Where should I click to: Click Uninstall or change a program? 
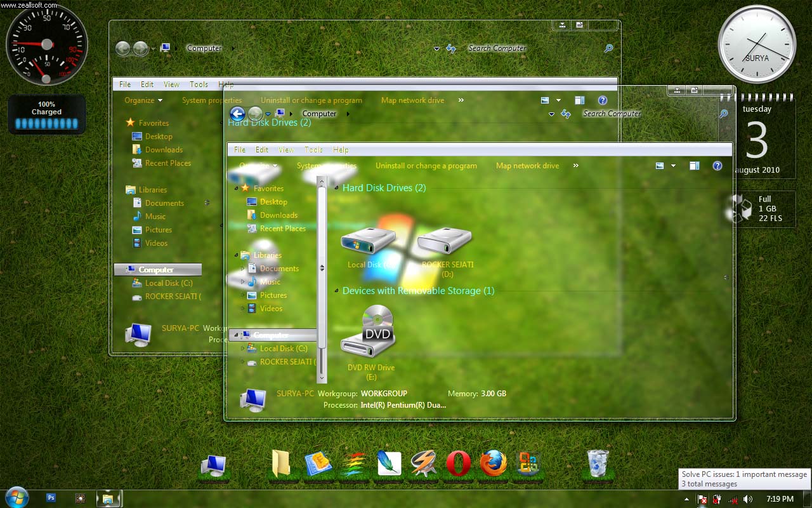click(426, 165)
